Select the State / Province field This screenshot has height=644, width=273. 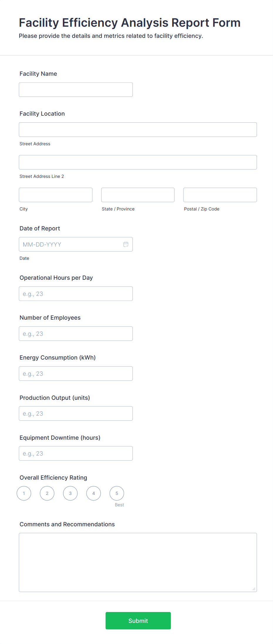[138, 195]
